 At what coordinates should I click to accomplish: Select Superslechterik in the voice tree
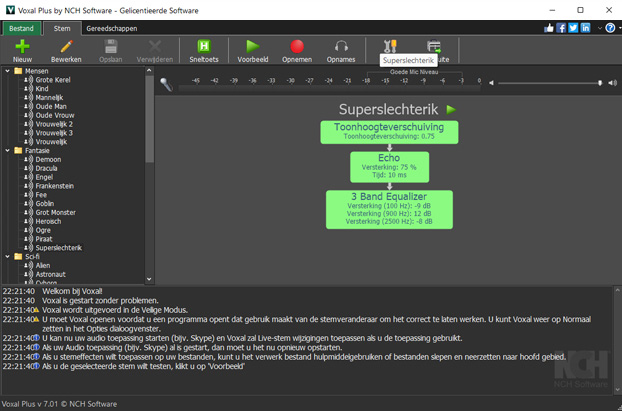pos(58,248)
